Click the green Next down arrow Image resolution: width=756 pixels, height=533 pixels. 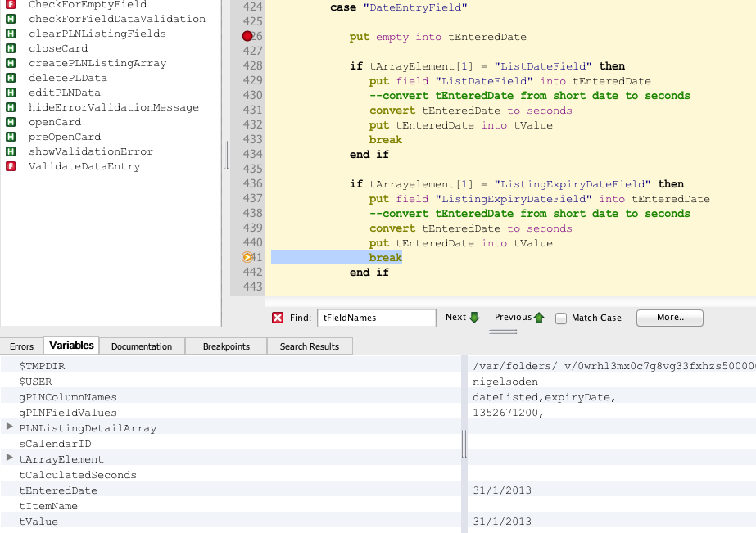(474, 318)
